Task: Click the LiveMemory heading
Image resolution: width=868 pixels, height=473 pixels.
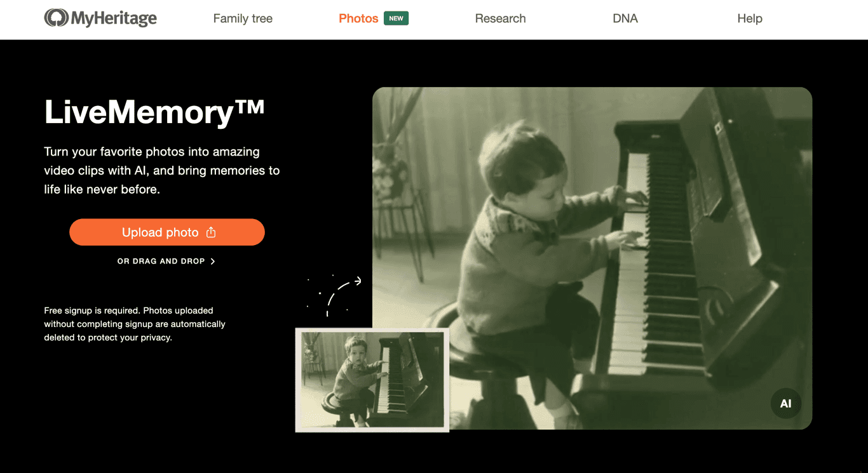Action: 154,112
